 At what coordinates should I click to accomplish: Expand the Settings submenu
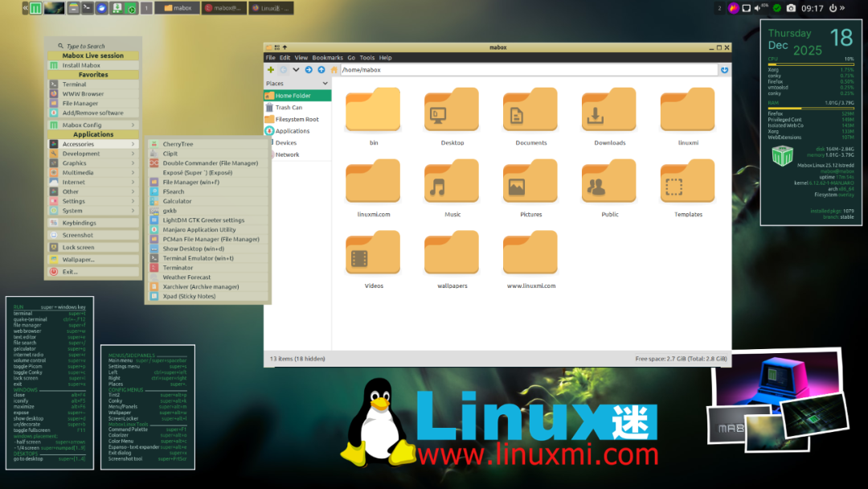click(x=93, y=201)
